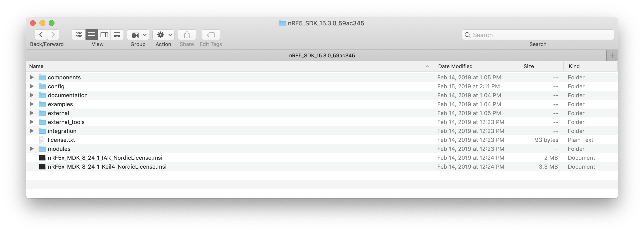
Task: Select the license.txt file
Action: pyautogui.click(x=61, y=140)
